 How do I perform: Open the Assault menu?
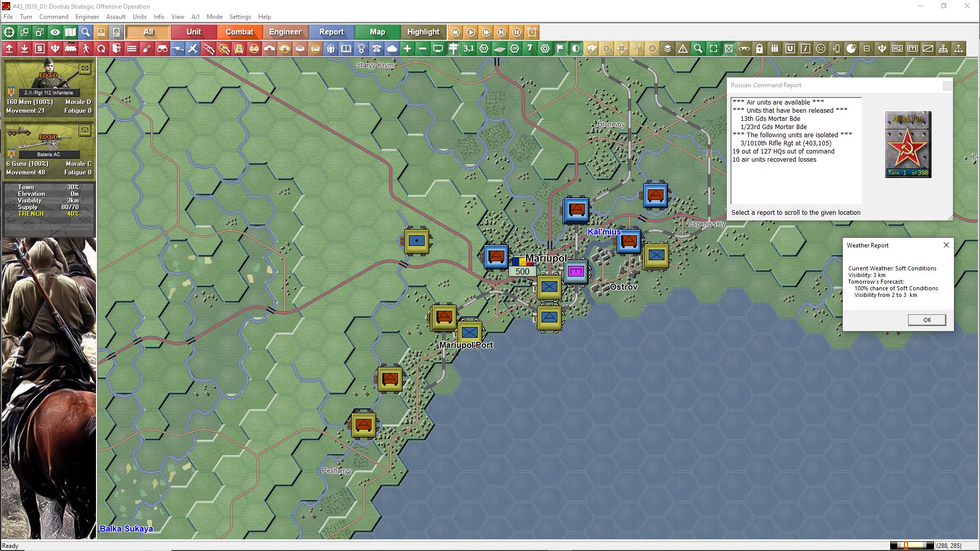115,17
